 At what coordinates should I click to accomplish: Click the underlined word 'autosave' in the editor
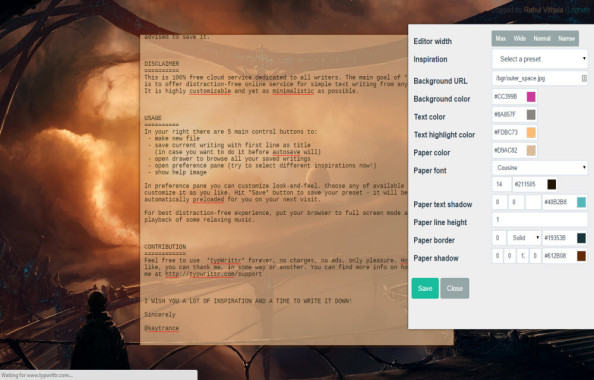point(286,152)
